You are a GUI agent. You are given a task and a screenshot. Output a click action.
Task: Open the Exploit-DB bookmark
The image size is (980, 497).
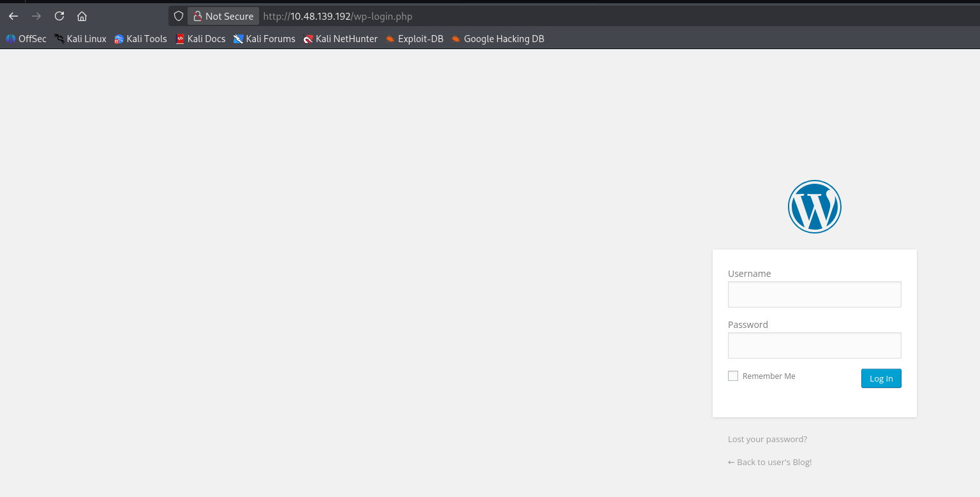tap(414, 39)
